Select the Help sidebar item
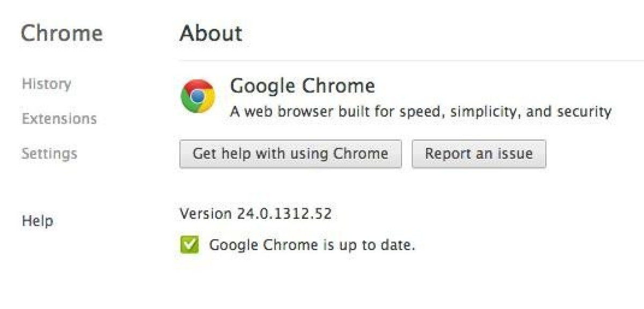The image size is (644, 309). (37, 220)
